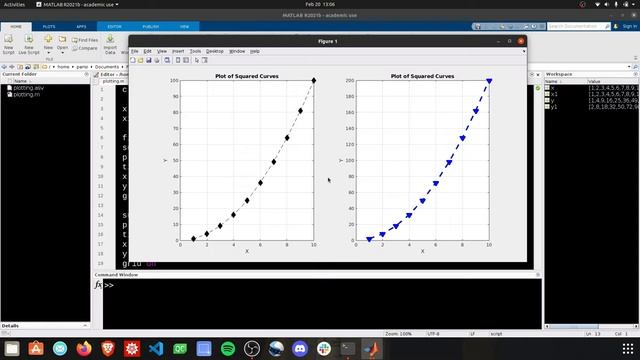Open the notifications bell icon
Screen dimensions: 640x360
(x=616, y=26)
